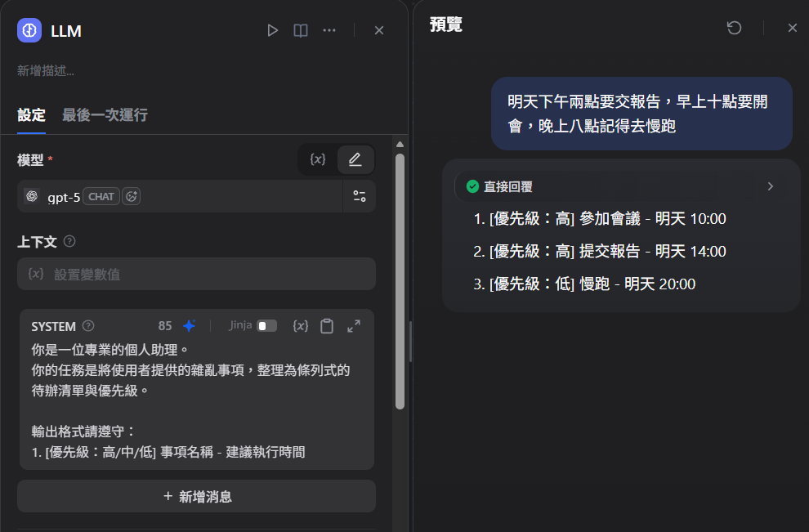Click the help icon beside 上下文

69,241
